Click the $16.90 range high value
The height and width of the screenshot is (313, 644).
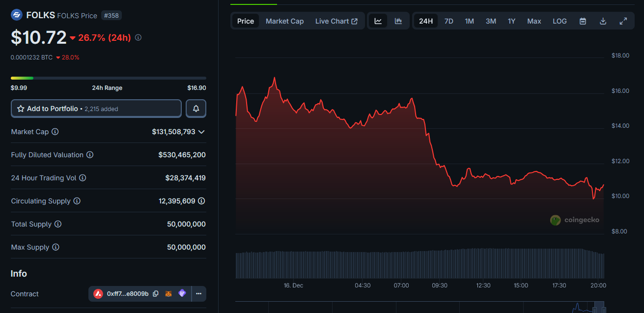[x=196, y=88]
